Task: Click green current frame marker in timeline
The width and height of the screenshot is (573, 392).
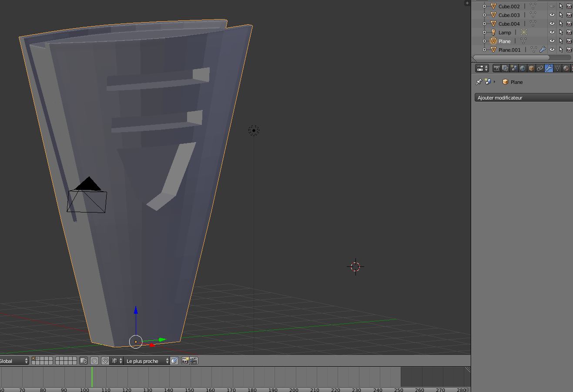Action: point(92,376)
